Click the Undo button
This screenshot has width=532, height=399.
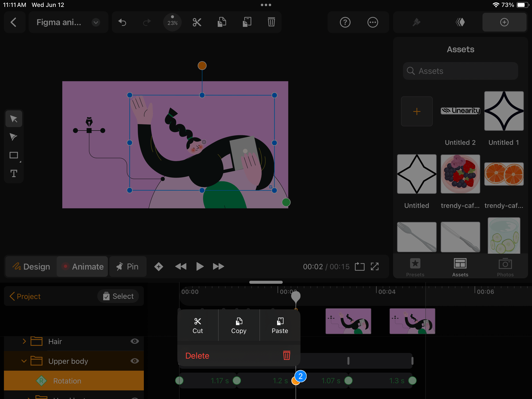pos(122,23)
